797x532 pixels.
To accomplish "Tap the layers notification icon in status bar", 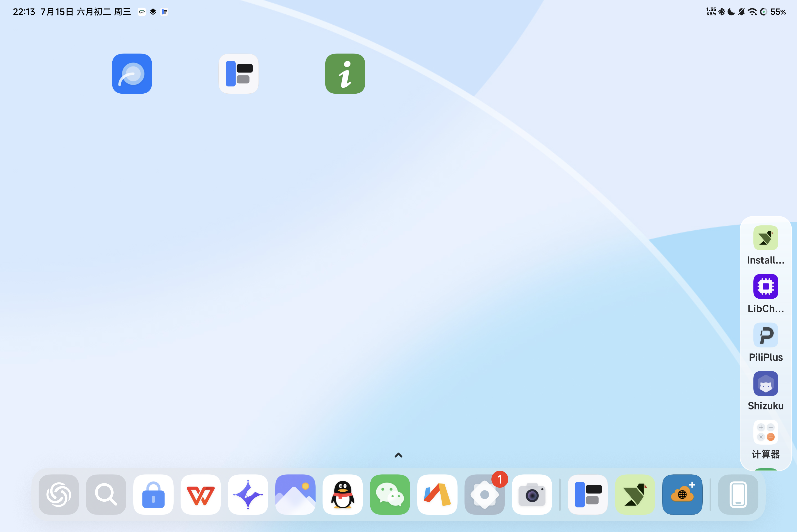I will click(x=153, y=12).
